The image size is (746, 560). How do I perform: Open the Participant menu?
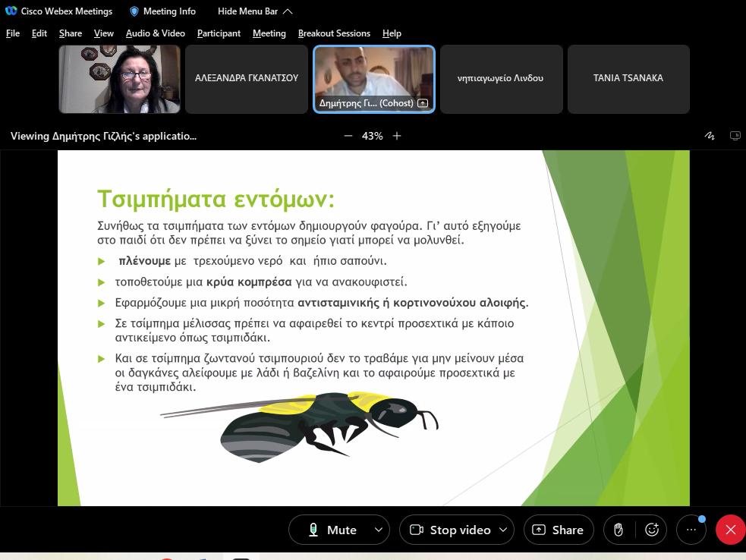(x=219, y=33)
